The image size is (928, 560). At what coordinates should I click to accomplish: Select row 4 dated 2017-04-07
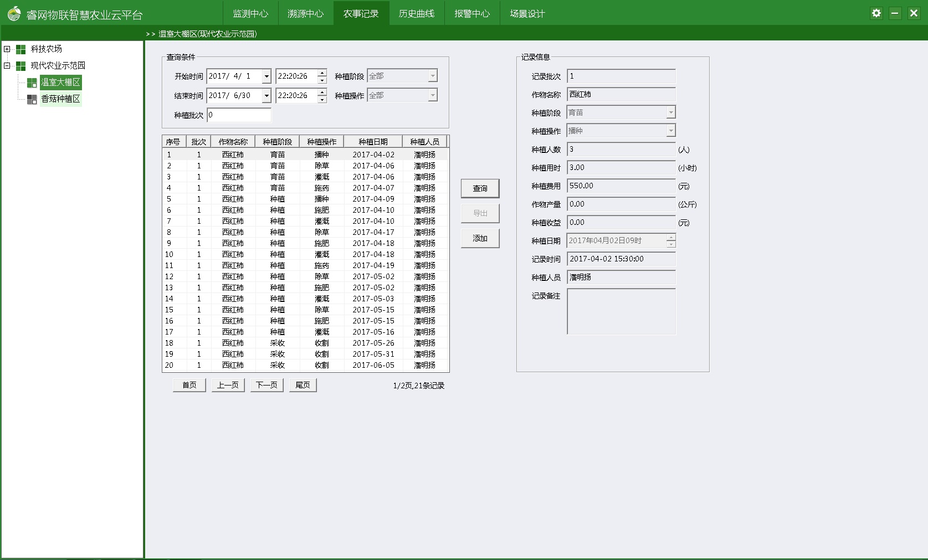[305, 188]
